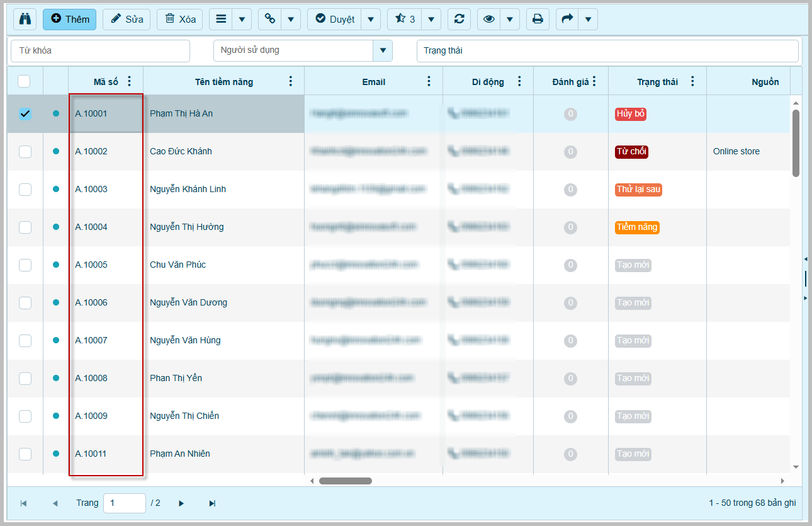Viewport: 812px width, 526px height.
Task: Toggle the select-all header checkbox
Action: pos(24,81)
